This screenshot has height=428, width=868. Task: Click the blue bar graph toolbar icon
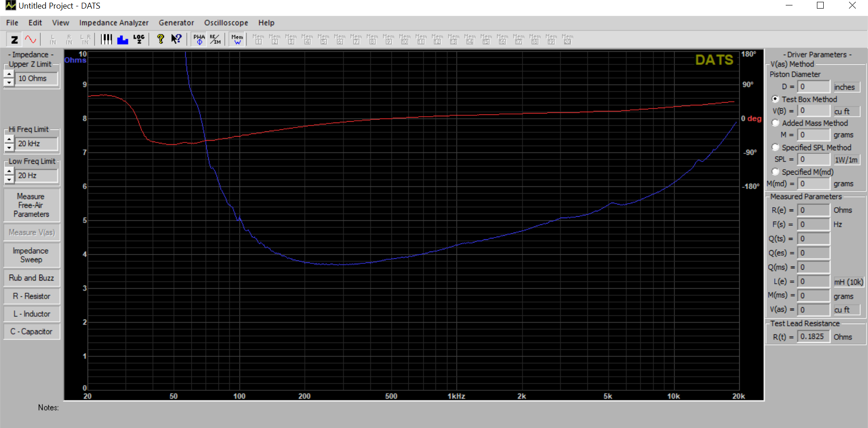coord(123,39)
